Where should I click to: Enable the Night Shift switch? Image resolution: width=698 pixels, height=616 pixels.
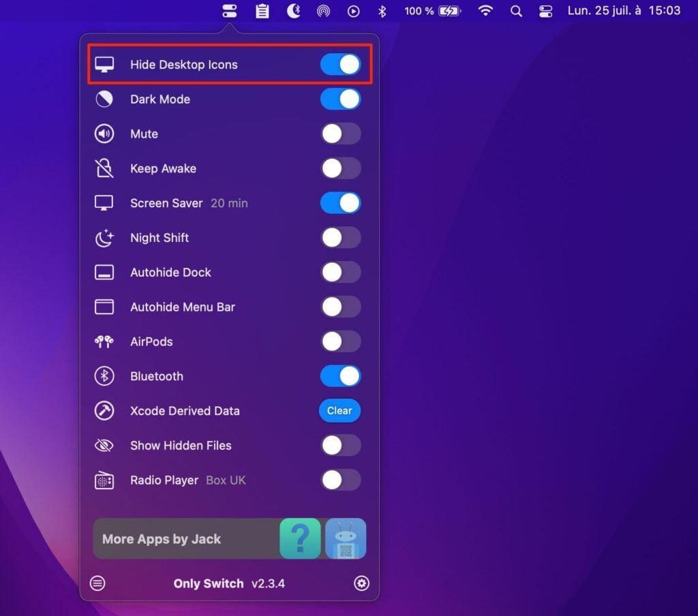point(341,238)
